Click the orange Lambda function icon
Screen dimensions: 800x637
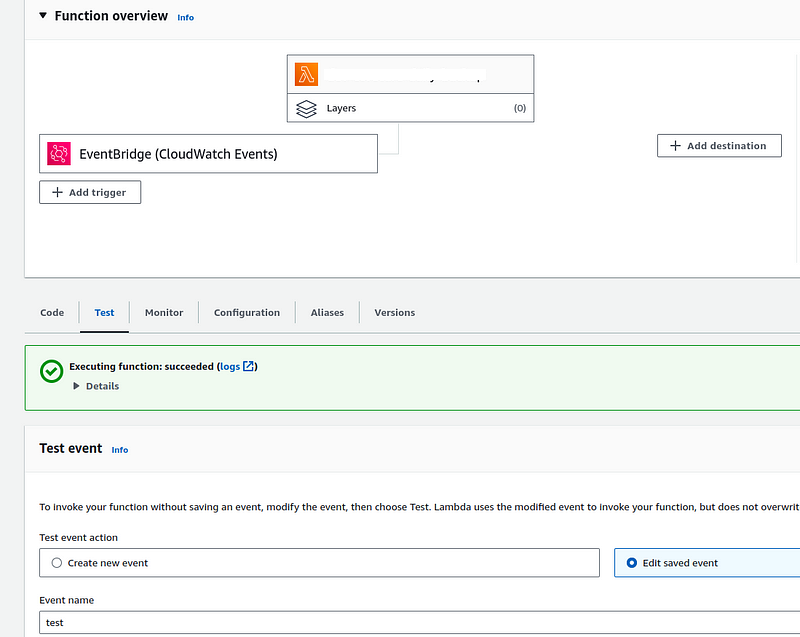[306, 73]
